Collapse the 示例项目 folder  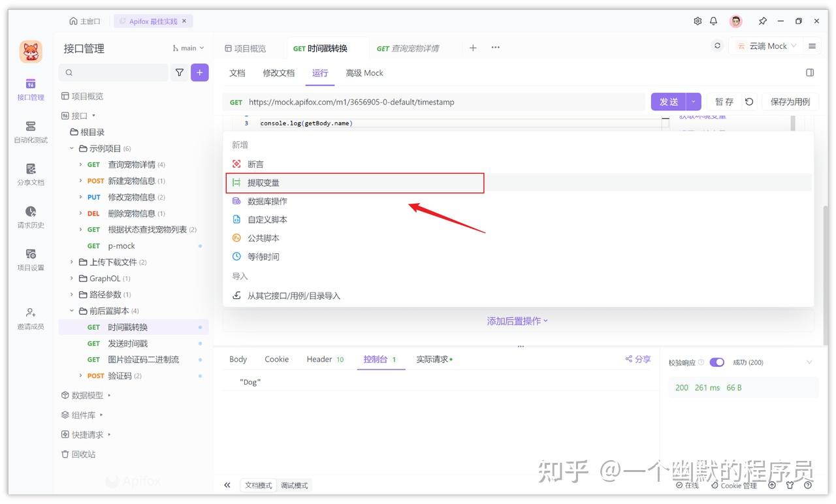coord(72,149)
